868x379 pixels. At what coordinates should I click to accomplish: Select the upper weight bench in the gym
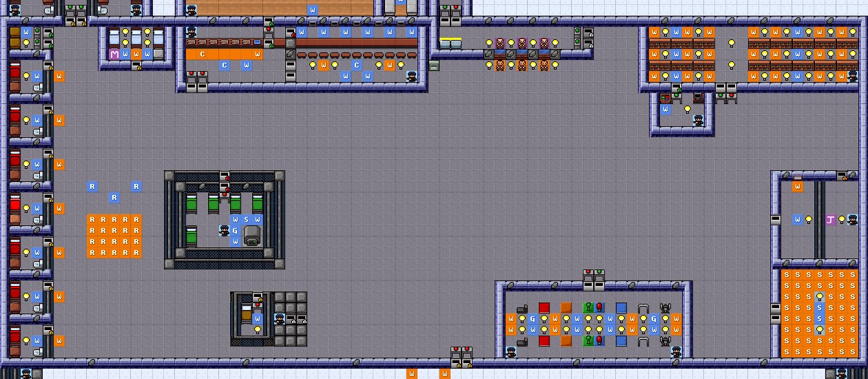(665, 307)
